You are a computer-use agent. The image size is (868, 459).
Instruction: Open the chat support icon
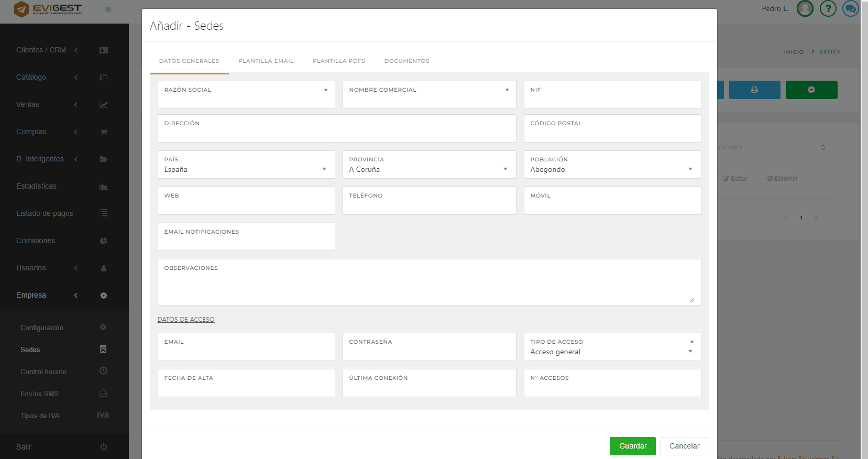click(x=850, y=9)
